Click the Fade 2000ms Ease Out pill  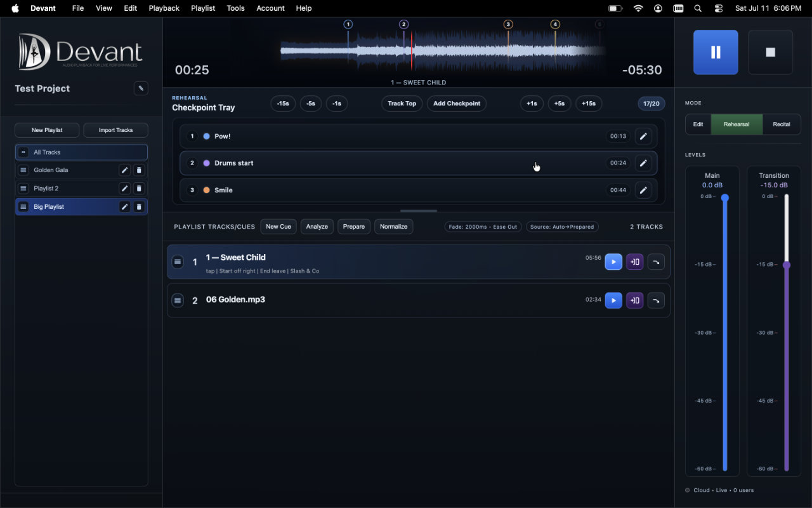483,227
